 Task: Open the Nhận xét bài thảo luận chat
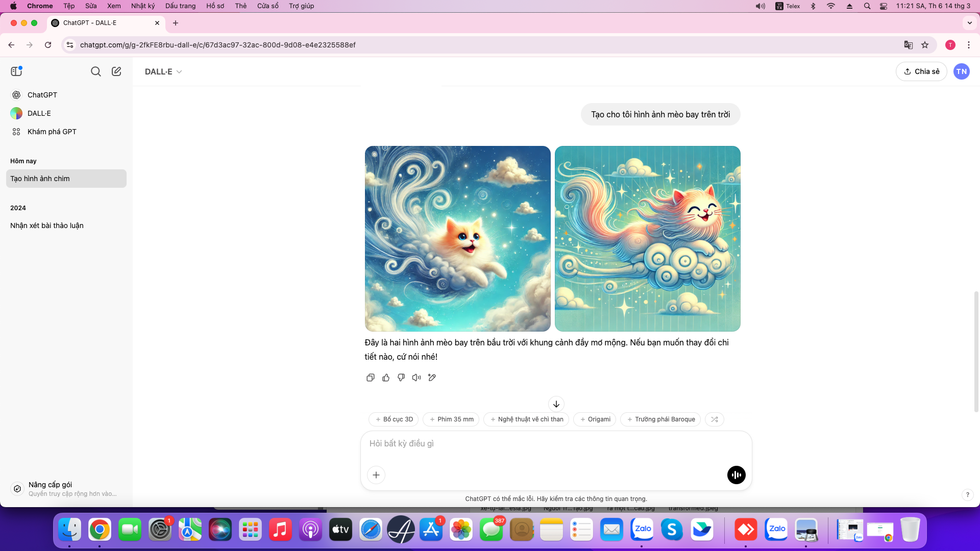click(66, 226)
